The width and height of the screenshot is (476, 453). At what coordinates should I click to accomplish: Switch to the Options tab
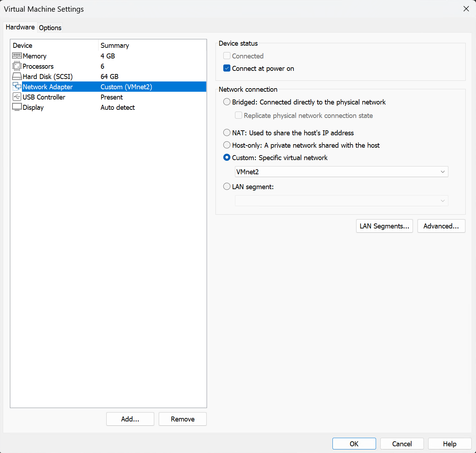coord(50,28)
